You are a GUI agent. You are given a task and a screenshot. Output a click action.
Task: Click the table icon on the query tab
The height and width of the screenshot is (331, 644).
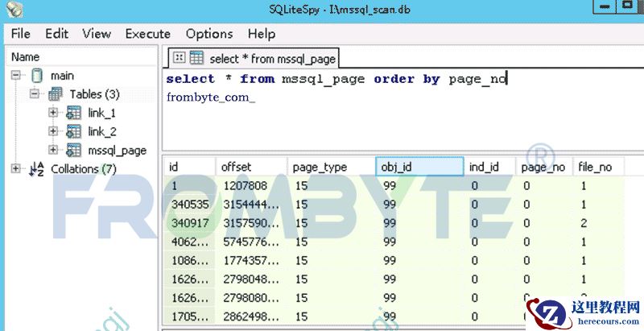click(196, 58)
